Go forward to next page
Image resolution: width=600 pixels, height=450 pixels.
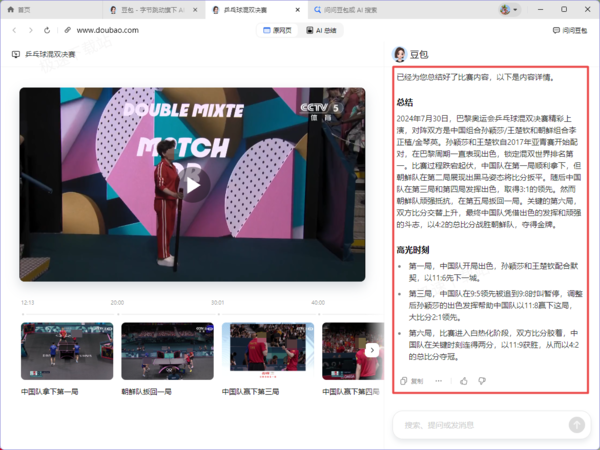tap(31, 30)
